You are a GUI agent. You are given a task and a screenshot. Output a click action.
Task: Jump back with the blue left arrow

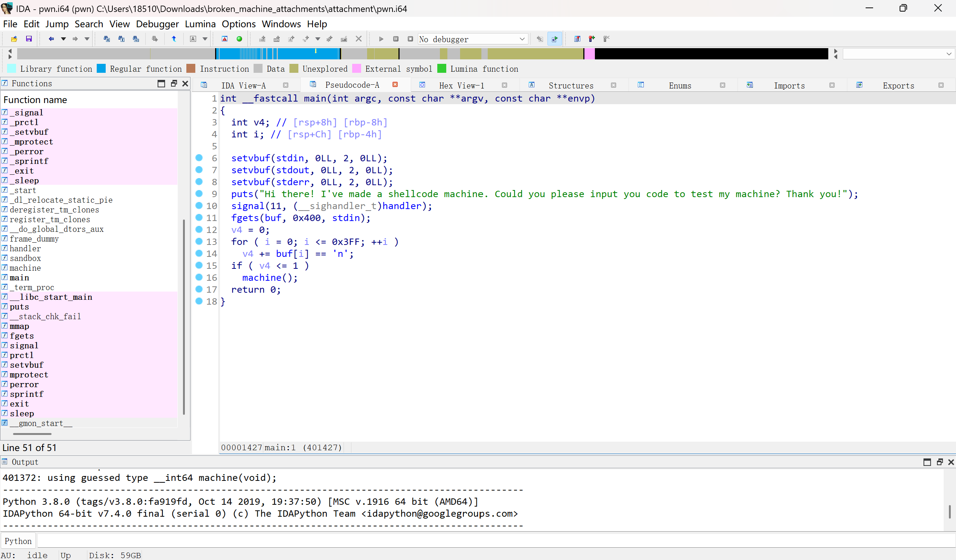point(51,39)
